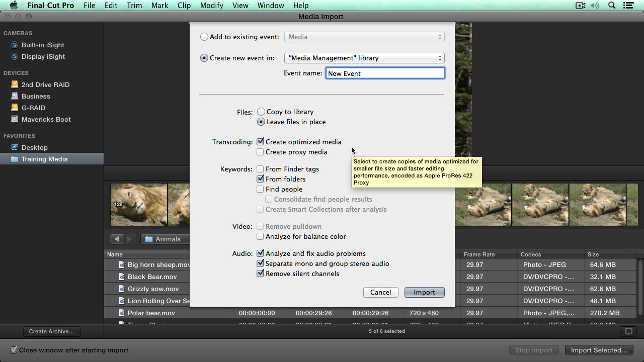
Task: Enable Analyze for balance color
Action: 260,236
